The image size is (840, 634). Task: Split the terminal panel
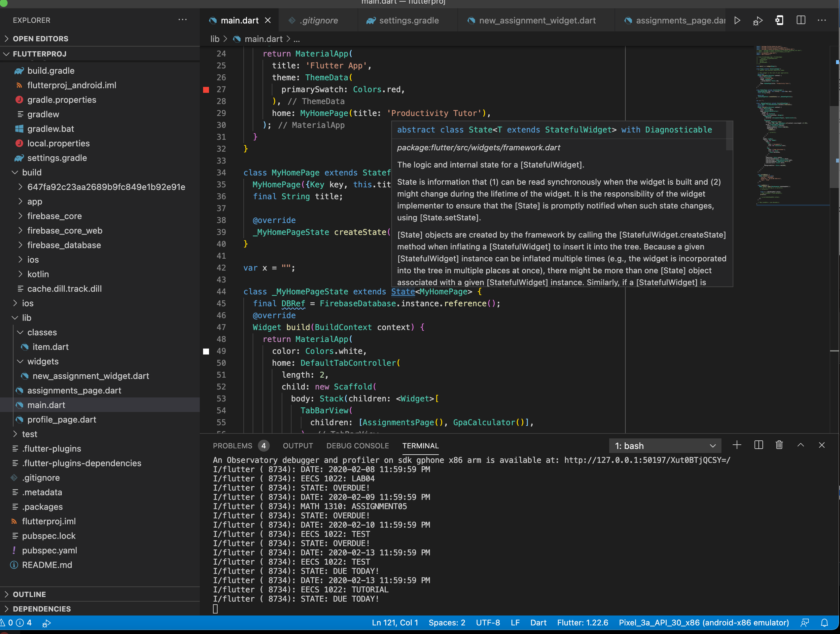pos(758,445)
